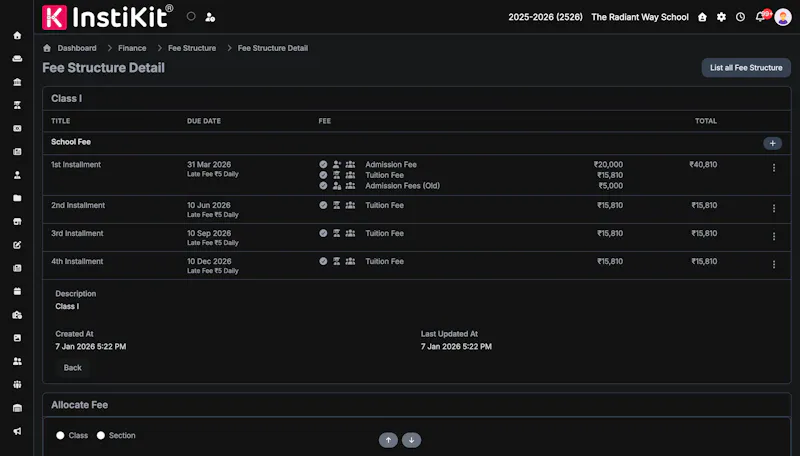800x456 pixels.
Task: Click the circle icon beside the InstiKit logo
Action: pos(191,16)
